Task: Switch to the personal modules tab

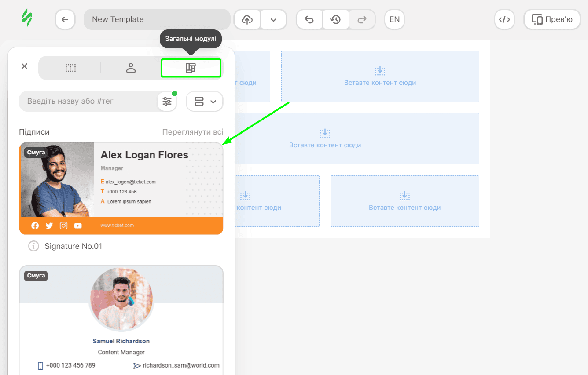Action: pyautogui.click(x=131, y=68)
